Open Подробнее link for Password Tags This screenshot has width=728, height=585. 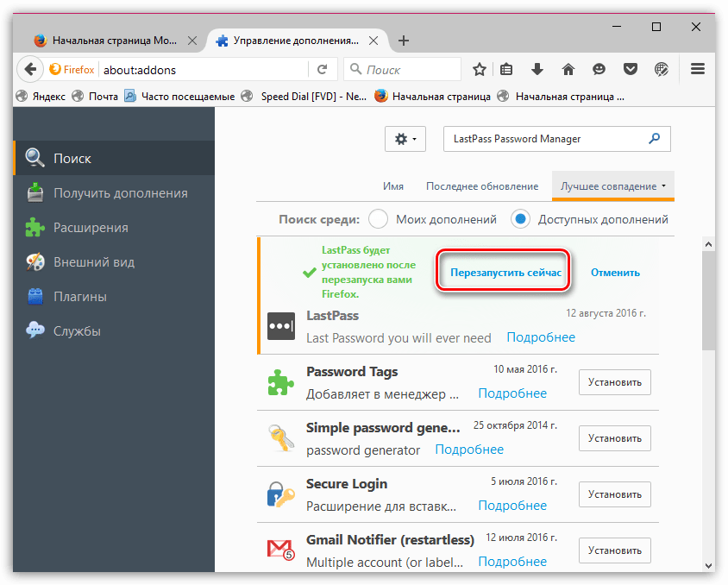(512, 393)
